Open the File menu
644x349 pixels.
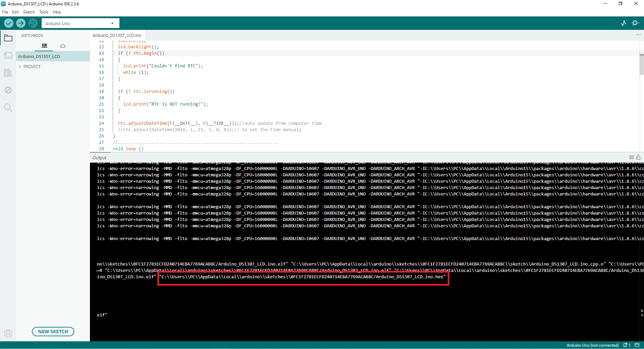[5, 12]
